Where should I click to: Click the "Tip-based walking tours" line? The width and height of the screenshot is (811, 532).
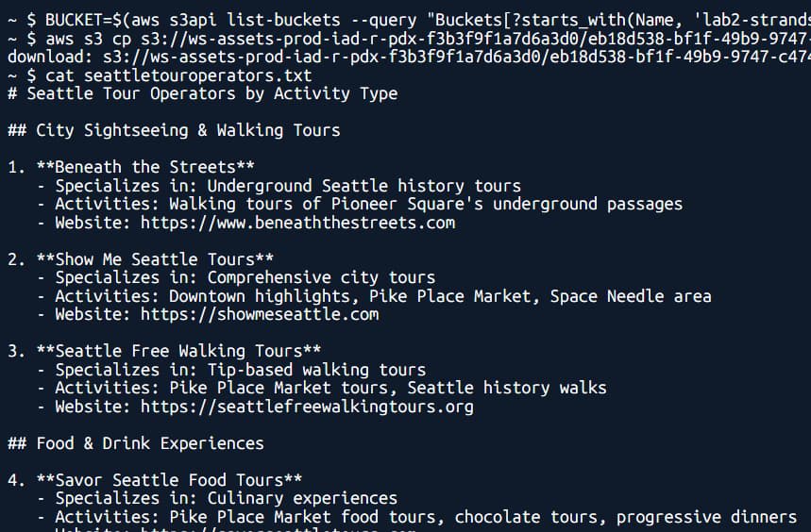(241, 370)
